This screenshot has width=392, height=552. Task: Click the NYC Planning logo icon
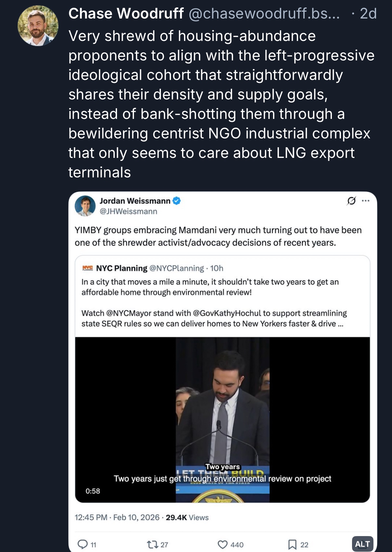tap(87, 268)
